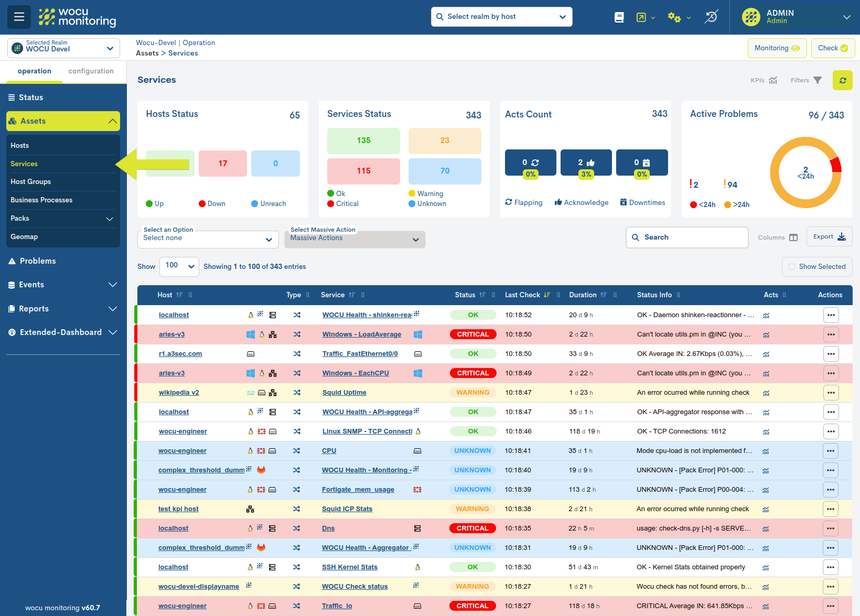Open actions menu for Squid Uptime row
The height and width of the screenshot is (616, 860).
831,393
